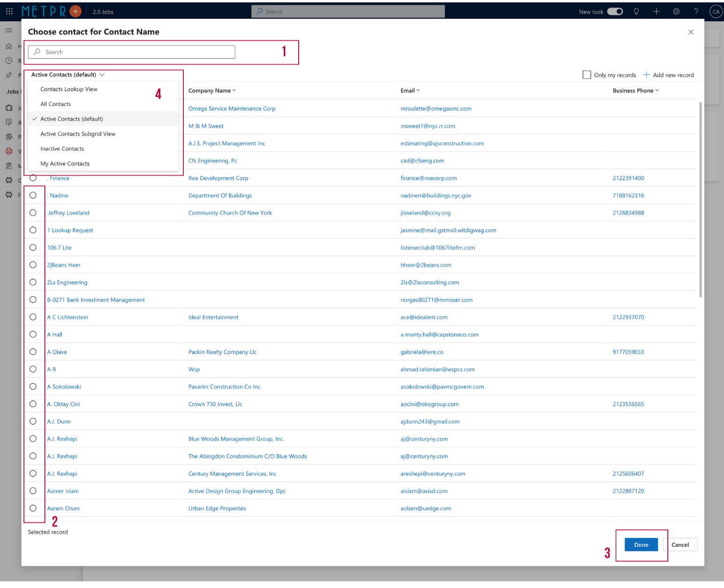Click the question mark help icon

click(696, 12)
